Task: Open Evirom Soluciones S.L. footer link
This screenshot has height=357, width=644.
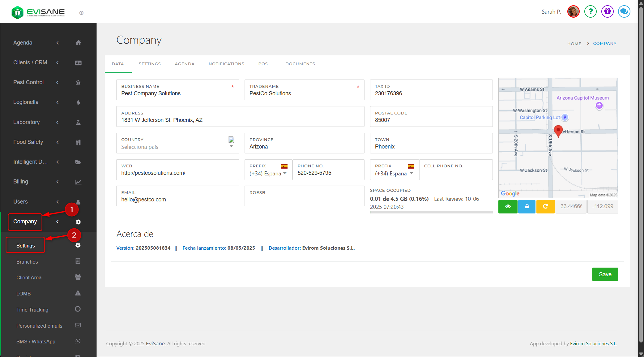Action: coord(593,344)
